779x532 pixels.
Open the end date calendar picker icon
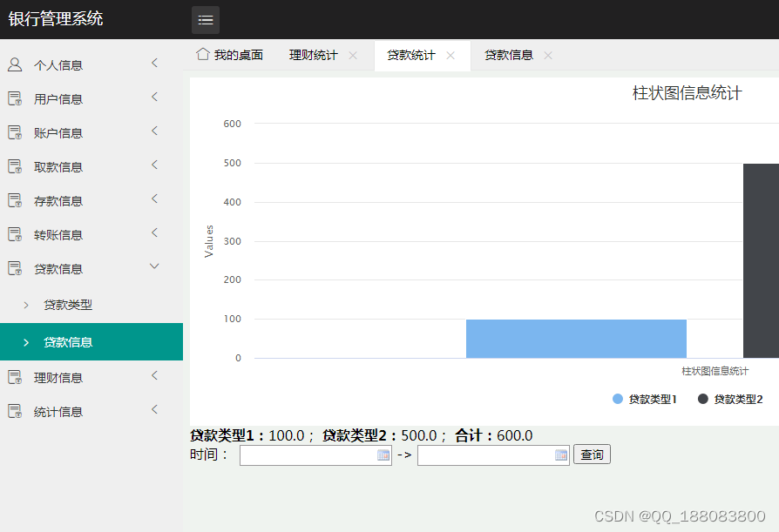(x=561, y=455)
